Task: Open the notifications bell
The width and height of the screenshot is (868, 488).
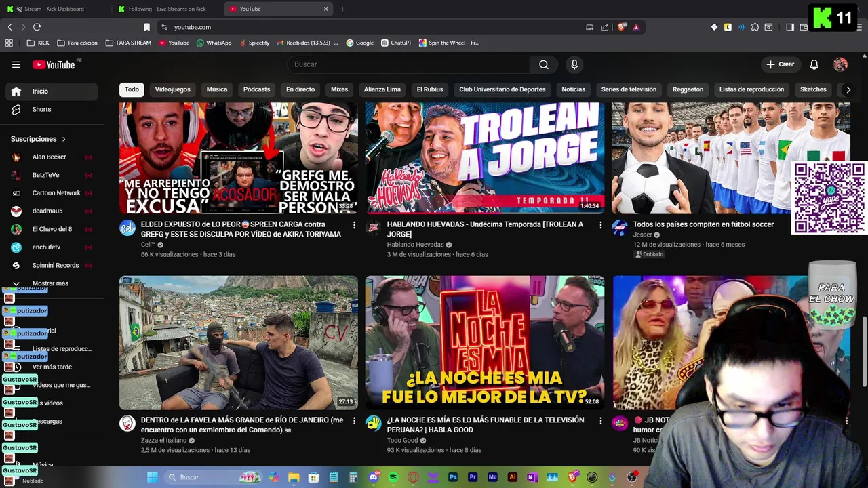Action: [814, 64]
